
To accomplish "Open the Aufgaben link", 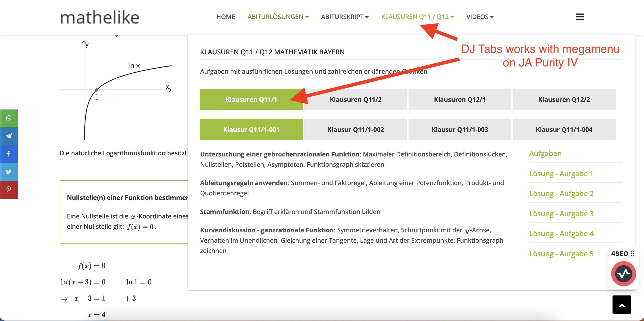I will (545, 153).
